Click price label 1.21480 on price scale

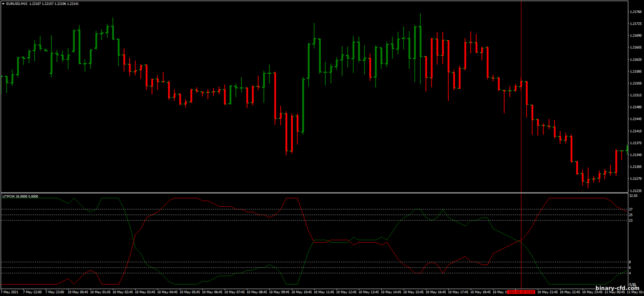click(x=635, y=107)
